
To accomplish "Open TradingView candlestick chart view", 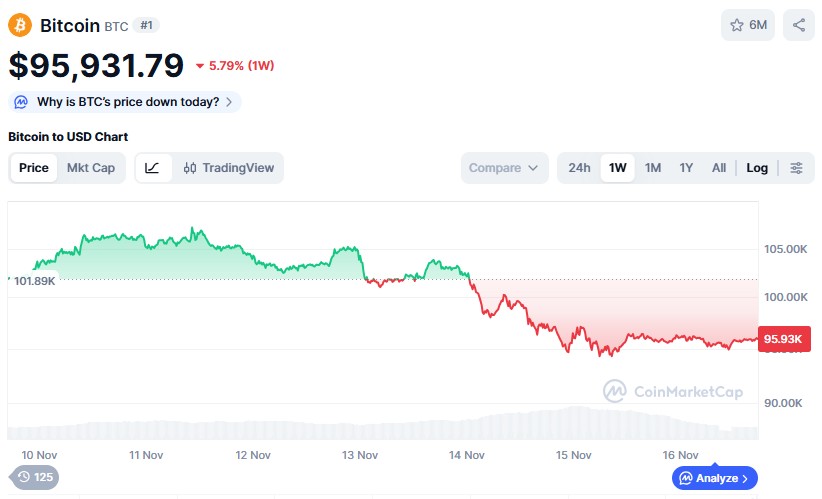I will 228,168.
